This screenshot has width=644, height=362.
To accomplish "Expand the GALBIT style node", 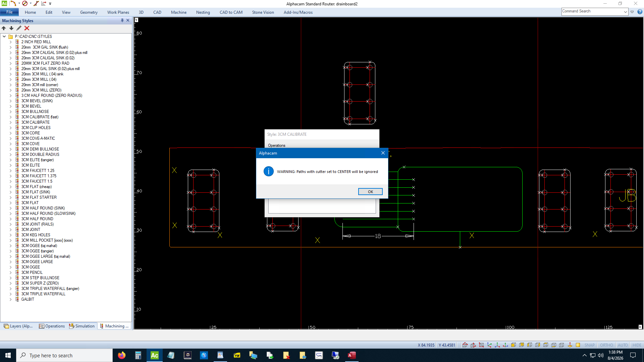I will (x=10, y=299).
